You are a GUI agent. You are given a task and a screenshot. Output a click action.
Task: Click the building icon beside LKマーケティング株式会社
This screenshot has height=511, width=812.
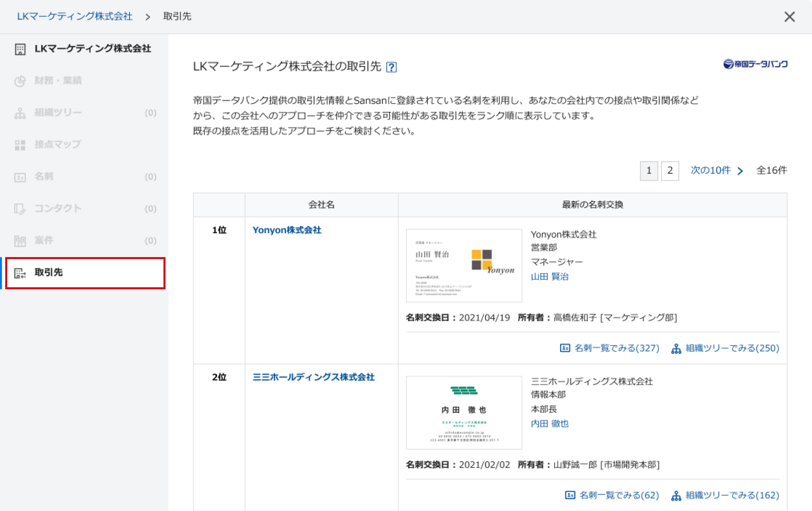coord(20,49)
